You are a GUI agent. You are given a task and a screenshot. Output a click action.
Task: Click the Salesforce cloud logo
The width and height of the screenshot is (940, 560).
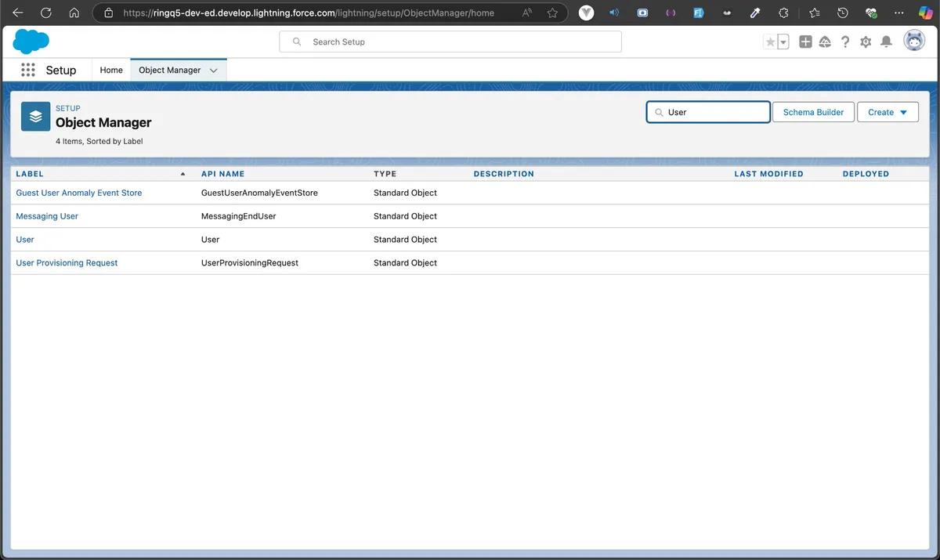(31, 42)
